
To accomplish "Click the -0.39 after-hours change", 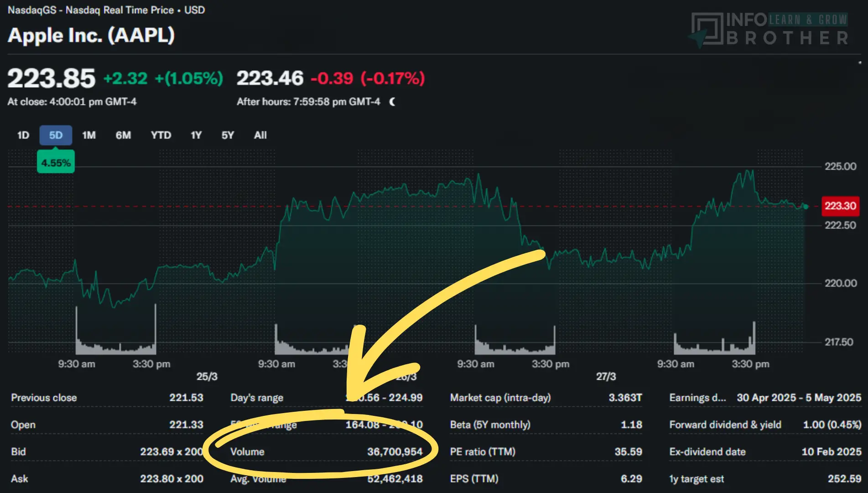I will click(x=332, y=79).
